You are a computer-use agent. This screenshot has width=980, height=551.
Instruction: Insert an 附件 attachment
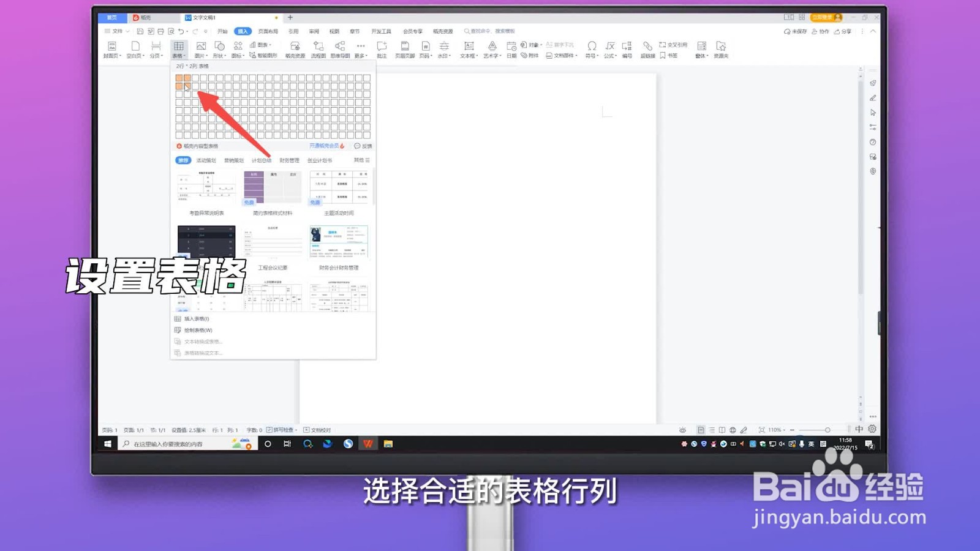coord(530,55)
